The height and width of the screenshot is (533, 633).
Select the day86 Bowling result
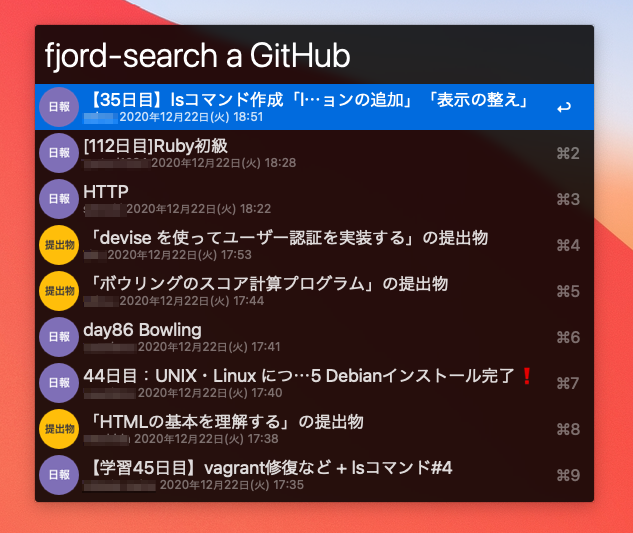[x=314, y=337]
